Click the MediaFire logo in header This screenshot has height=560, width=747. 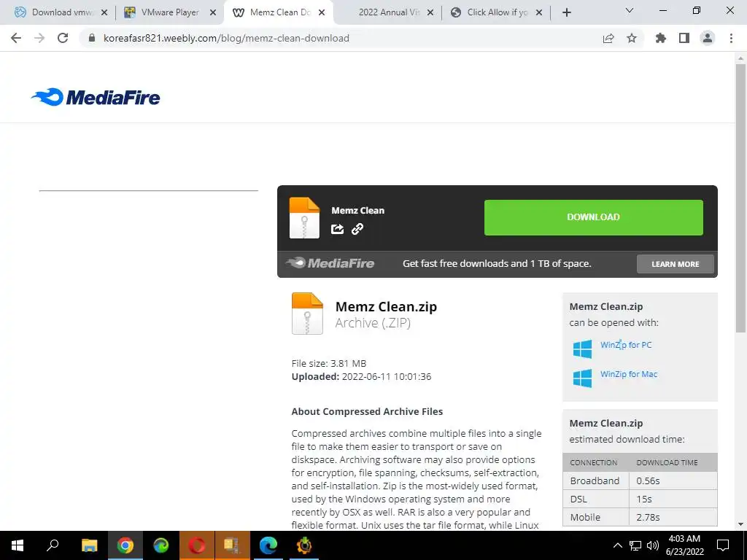click(x=96, y=97)
